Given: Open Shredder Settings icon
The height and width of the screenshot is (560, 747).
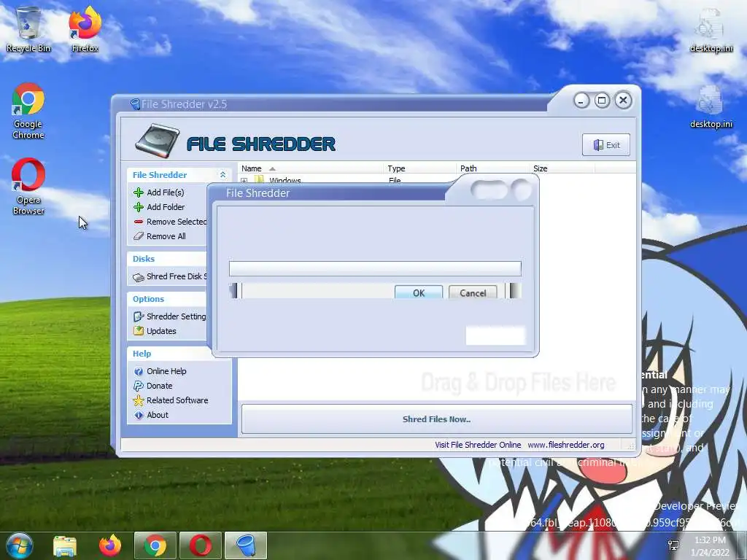Looking at the screenshot, I should click(139, 316).
